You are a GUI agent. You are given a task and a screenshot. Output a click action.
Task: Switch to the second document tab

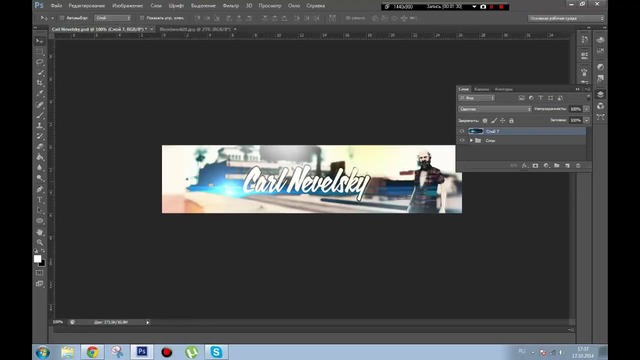(195, 29)
